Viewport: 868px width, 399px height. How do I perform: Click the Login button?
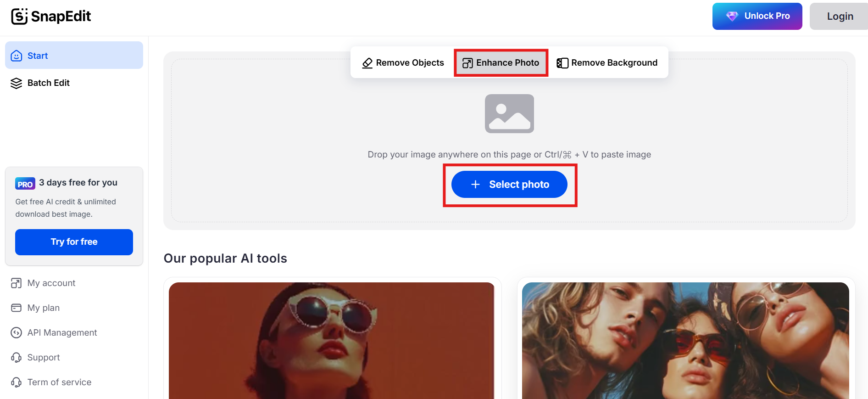click(x=840, y=16)
